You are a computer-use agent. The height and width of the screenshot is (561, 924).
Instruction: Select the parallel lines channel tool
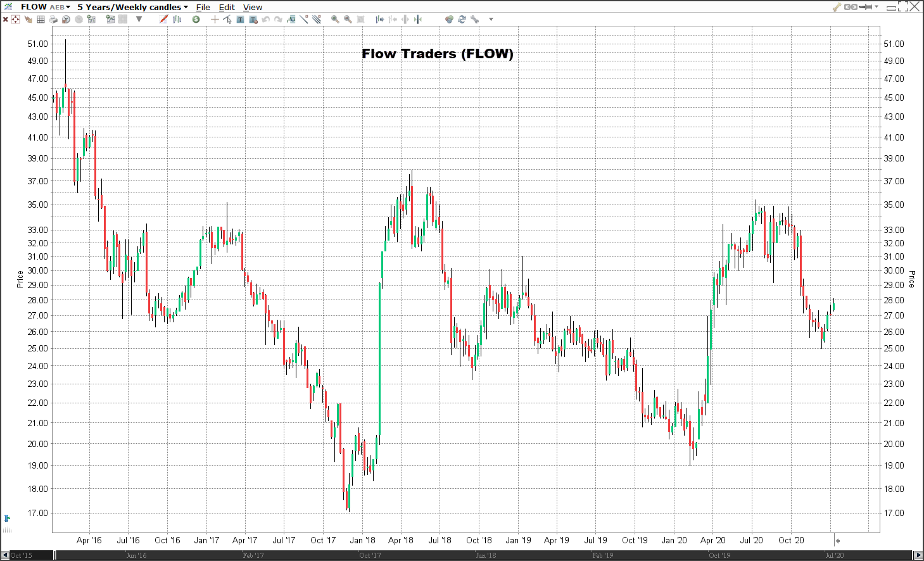point(316,19)
